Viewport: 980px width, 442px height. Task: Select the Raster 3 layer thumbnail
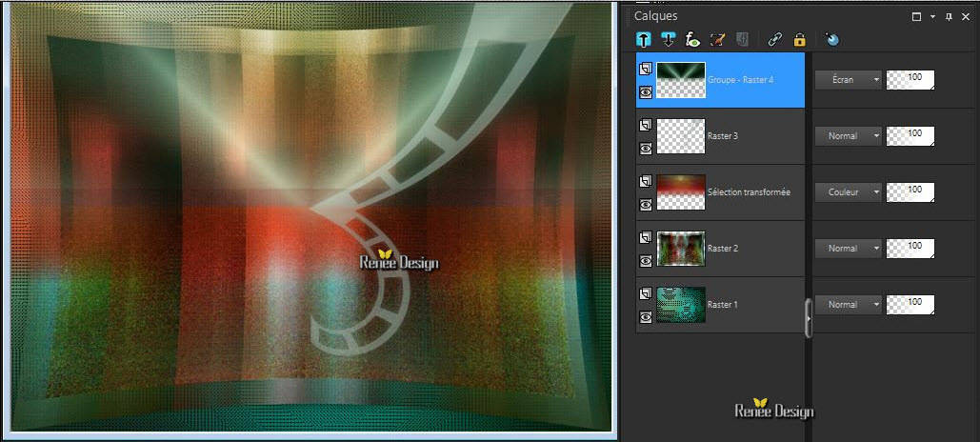[x=681, y=136]
